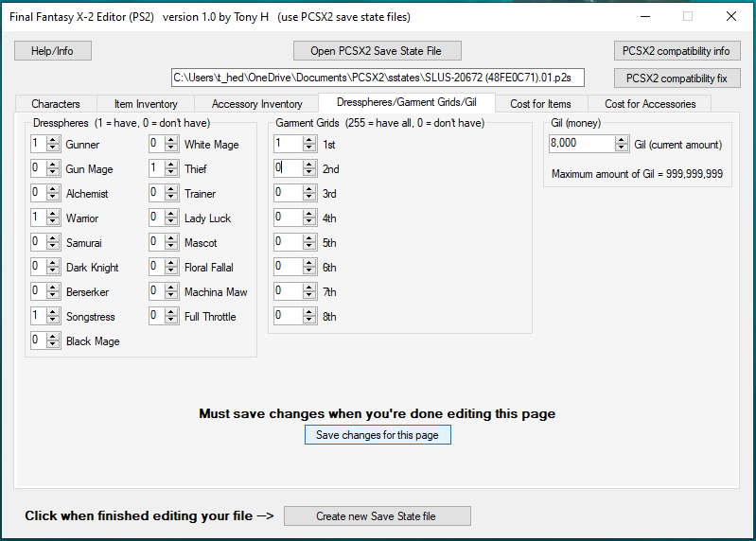Decrease the 8th Garment Grid value
This screenshot has width=756, height=541.
click(x=309, y=320)
